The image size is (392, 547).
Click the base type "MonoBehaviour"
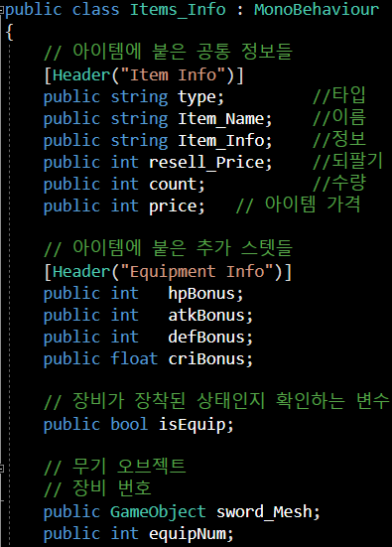pos(317,9)
